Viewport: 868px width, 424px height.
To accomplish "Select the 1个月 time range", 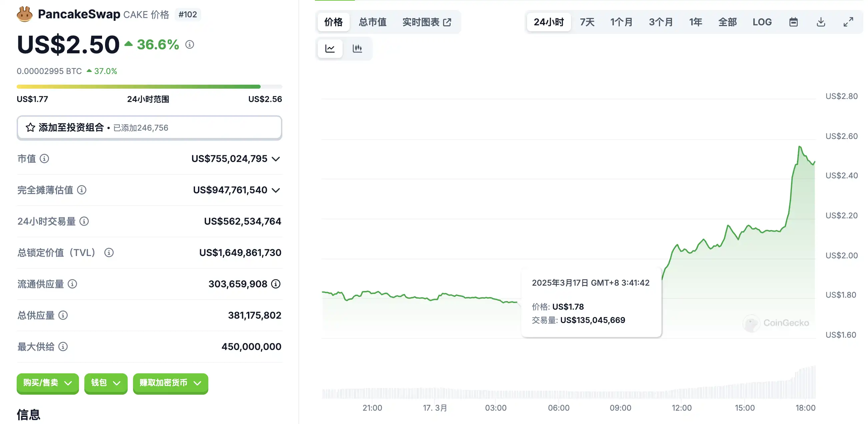I will 621,22.
